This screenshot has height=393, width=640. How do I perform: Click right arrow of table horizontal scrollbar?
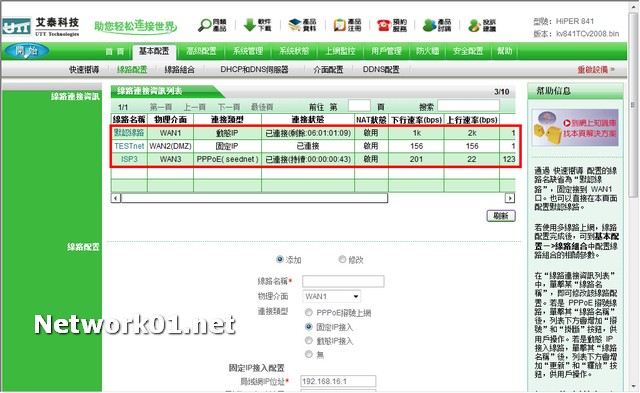pos(510,198)
